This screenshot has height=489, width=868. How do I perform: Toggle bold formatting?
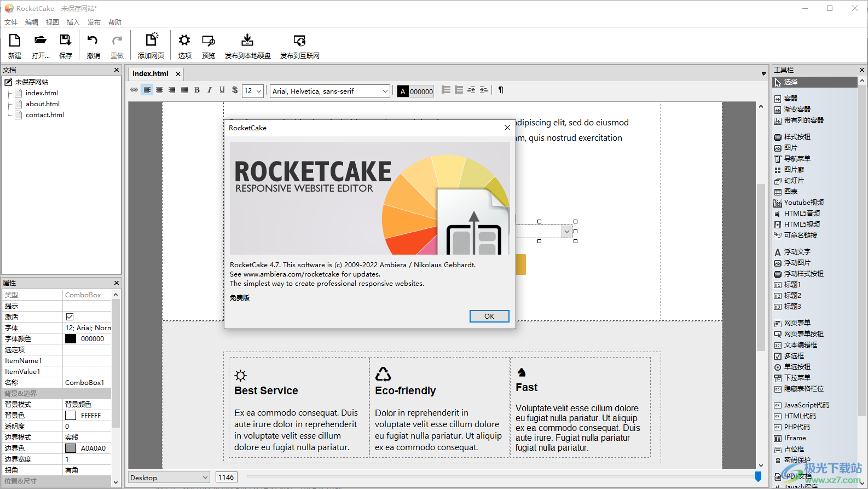tap(197, 90)
